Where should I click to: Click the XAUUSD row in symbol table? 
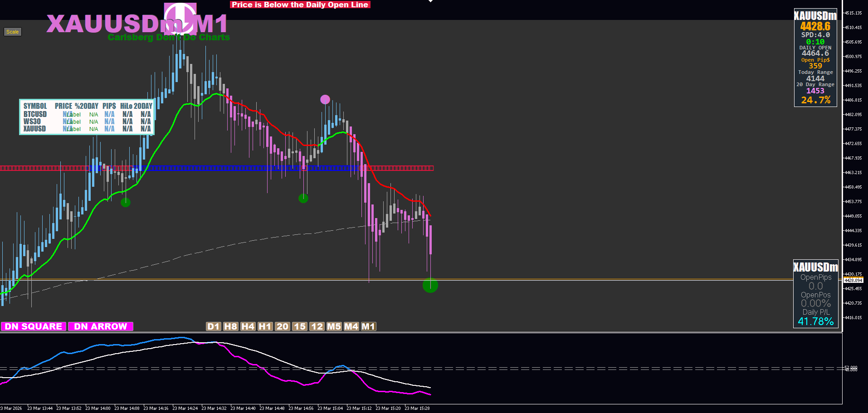tap(87, 129)
